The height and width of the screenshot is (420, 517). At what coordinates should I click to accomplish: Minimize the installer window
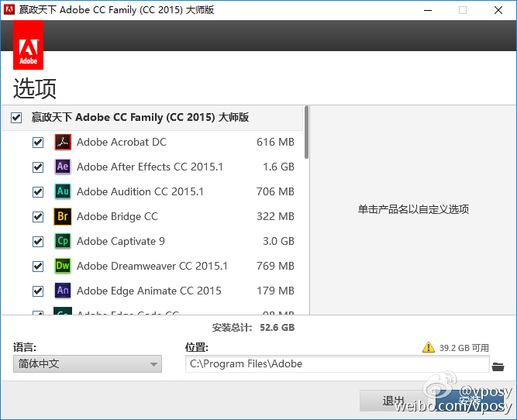tap(428, 10)
